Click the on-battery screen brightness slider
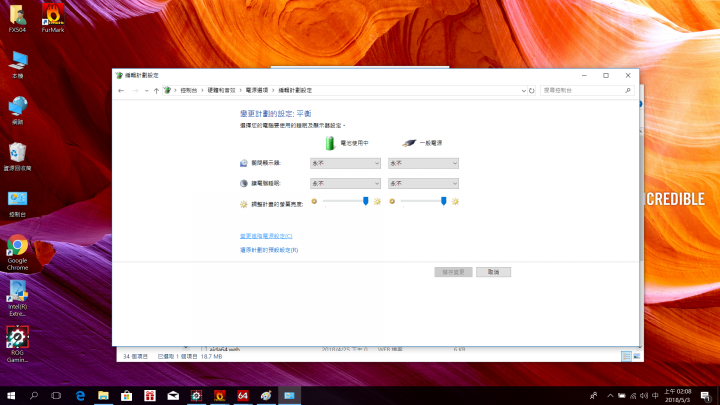The height and width of the screenshot is (405, 720). [345, 201]
